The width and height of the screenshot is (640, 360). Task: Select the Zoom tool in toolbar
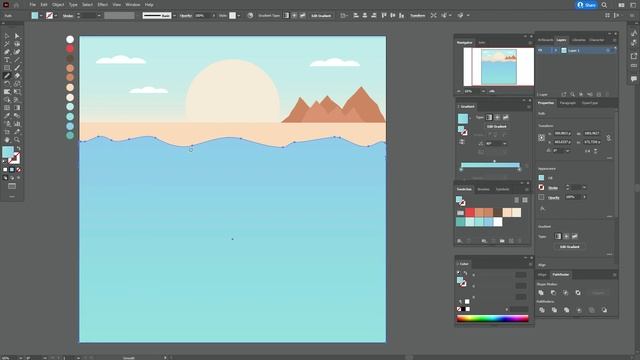coord(17,140)
